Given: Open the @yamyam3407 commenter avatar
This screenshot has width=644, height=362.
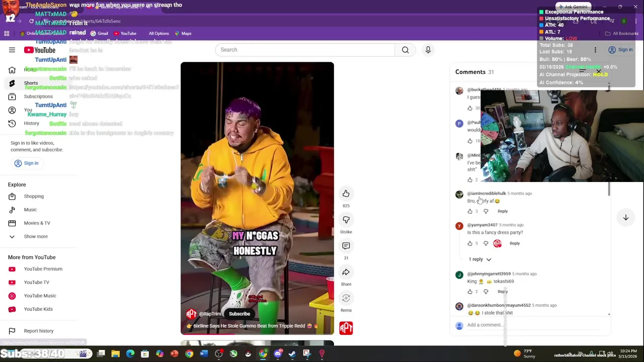Looking at the screenshot, I should (x=459, y=226).
